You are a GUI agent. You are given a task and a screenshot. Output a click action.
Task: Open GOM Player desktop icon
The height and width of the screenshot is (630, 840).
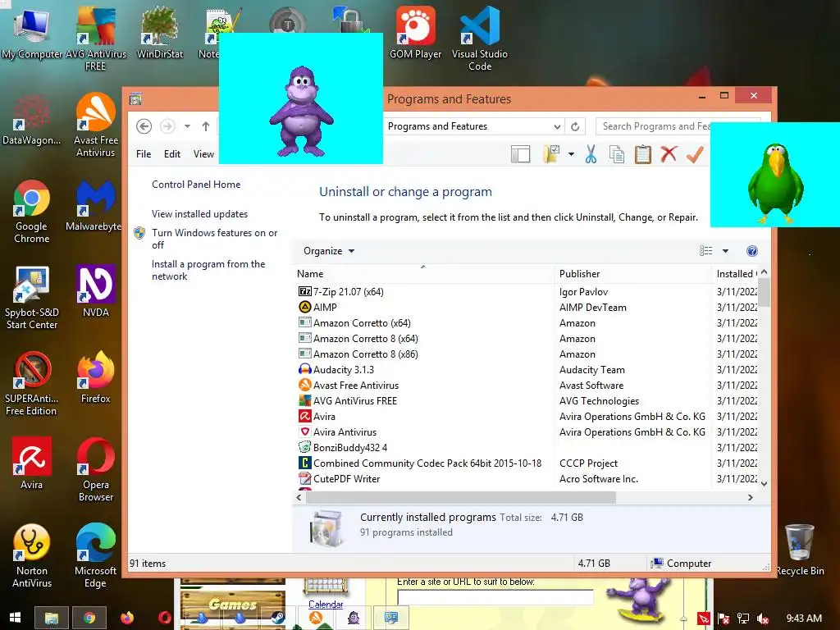pyautogui.click(x=415, y=33)
